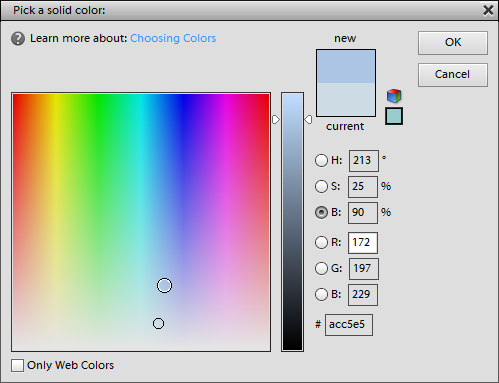The width and height of the screenshot is (499, 383).
Task: Click the hue field showing 213
Action: click(364, 161)
